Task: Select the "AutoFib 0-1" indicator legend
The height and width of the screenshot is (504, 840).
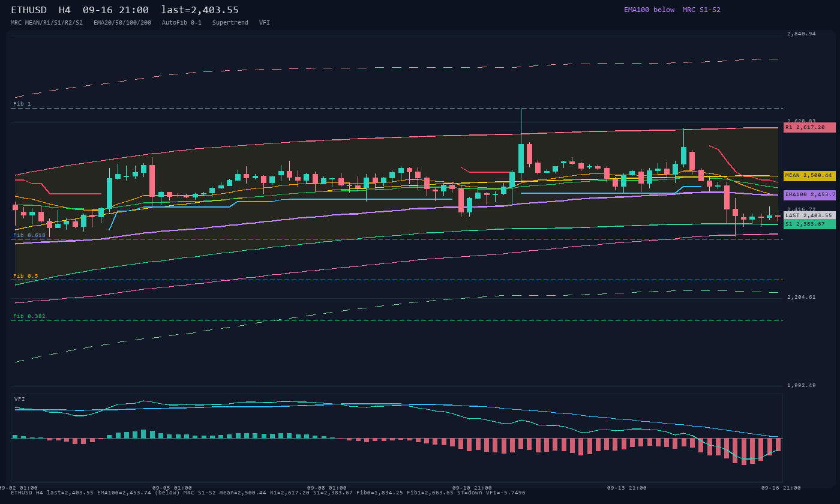Action: point(182,23)
